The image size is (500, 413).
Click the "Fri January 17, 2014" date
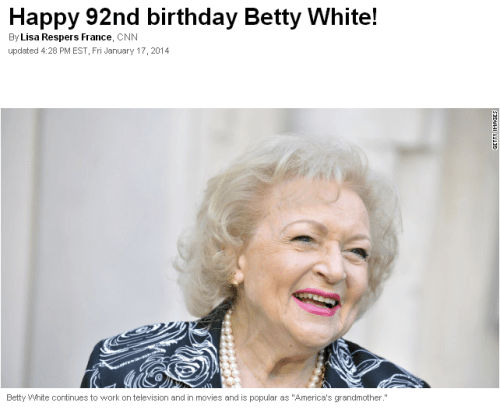pyautogui.click(x=131, y=51)
